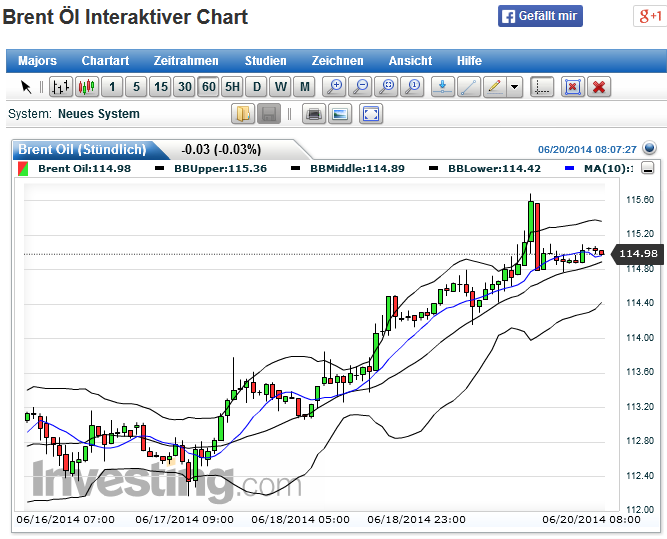The width and height of the screenshot is (667, 539).
Task: Switch to bar chart style
Action: (x=62, y=87)
